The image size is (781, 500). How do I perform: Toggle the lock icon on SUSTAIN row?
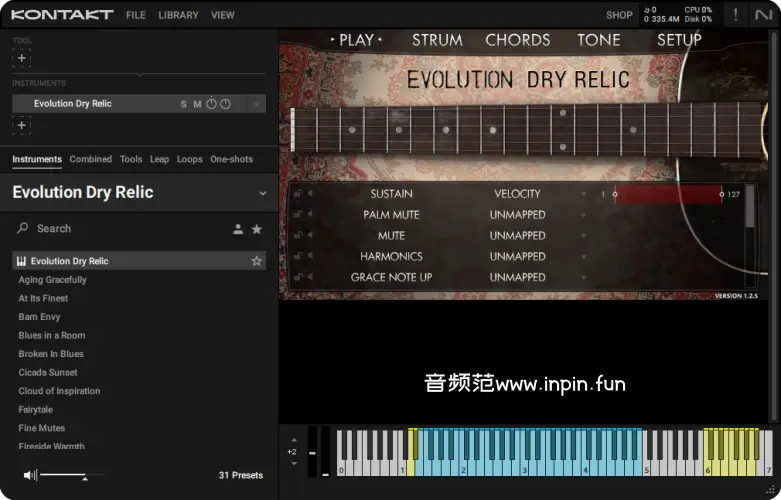pos(298,193)
